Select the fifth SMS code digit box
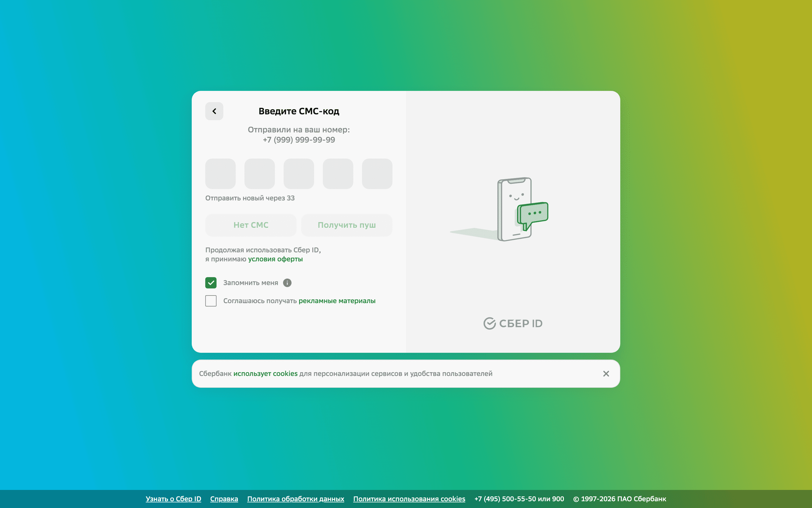Screen dimensions: 812x508 pyautogui.click(x=377, y=174)
